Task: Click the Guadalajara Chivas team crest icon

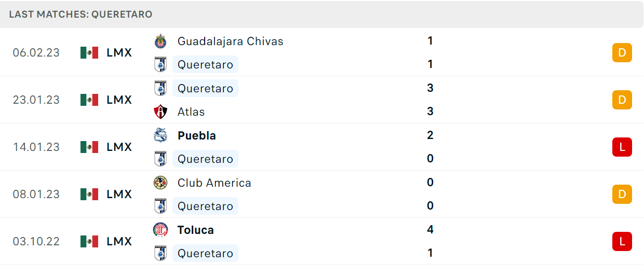Action: (160, 41)
